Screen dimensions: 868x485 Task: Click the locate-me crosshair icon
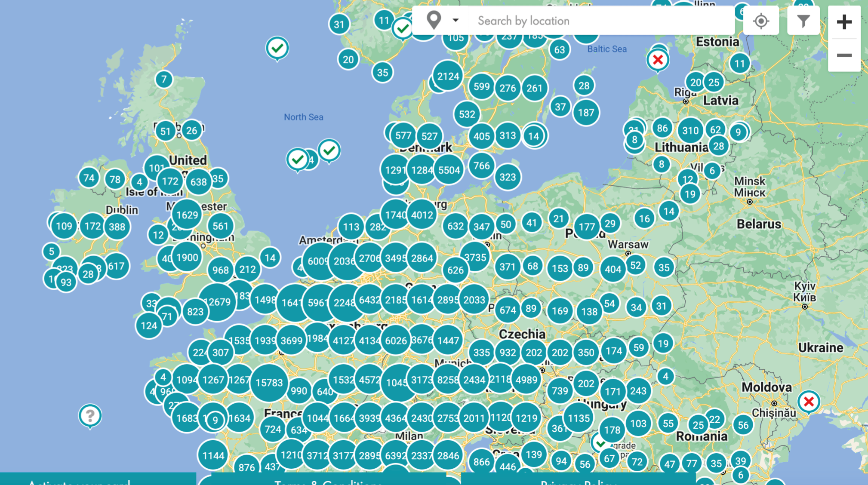[761, 21]
